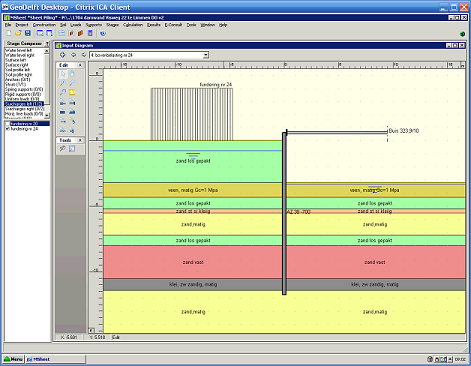Click the left icon in Tools panel

pos(63,149)
